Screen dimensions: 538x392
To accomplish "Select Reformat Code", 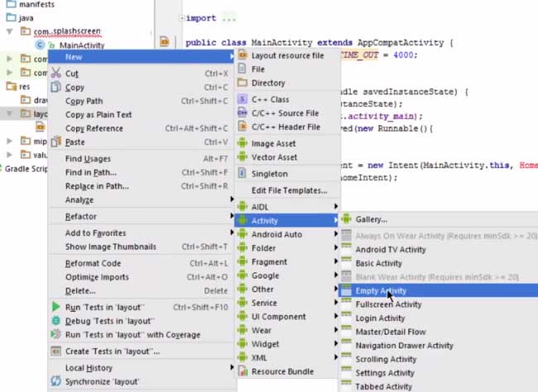I will pos(142,263).
